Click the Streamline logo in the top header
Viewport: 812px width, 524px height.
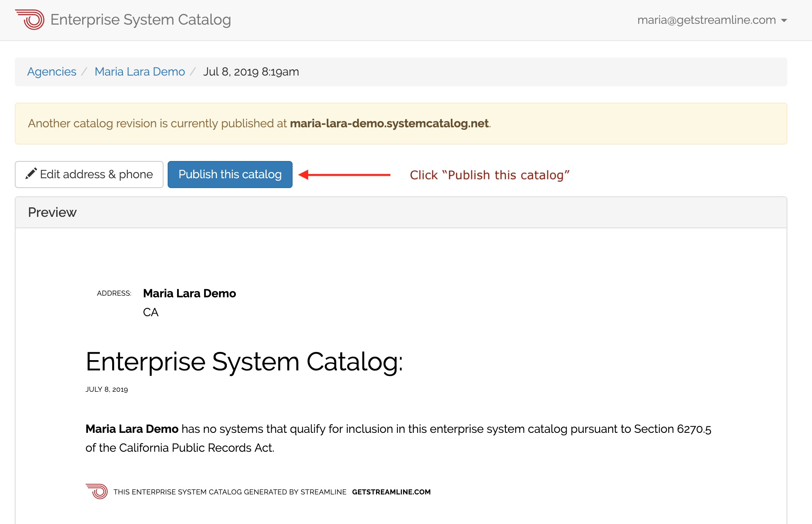point(30,19)
